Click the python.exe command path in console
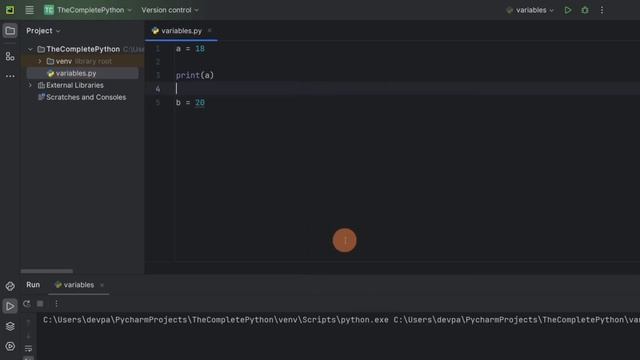The image size is (640, 360). coord(216,320)
